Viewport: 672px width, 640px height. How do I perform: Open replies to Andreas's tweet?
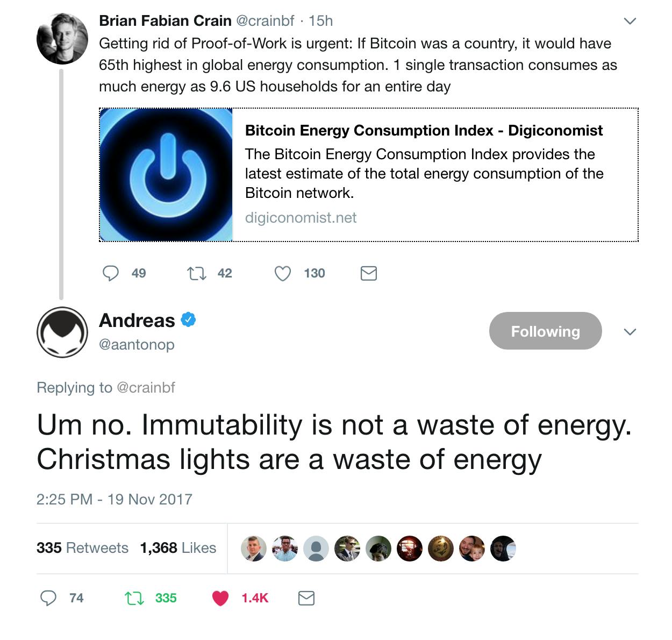tap(49, 598)
